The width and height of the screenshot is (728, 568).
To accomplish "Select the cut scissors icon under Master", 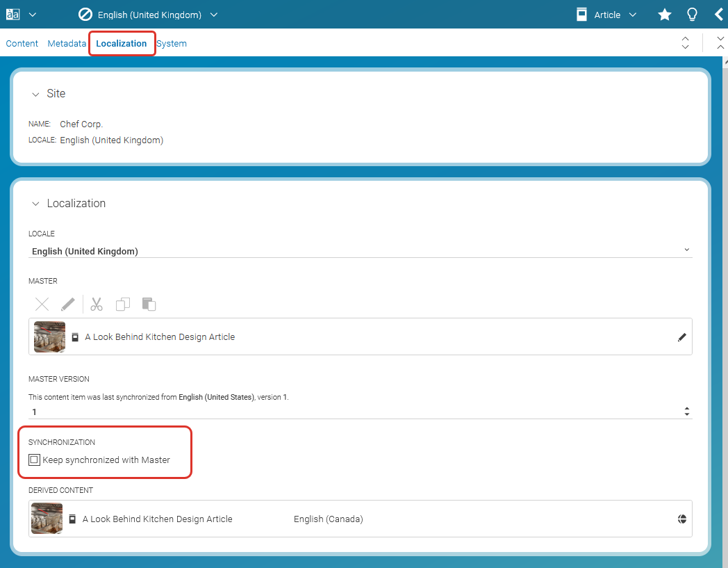I will pos(96,304).
